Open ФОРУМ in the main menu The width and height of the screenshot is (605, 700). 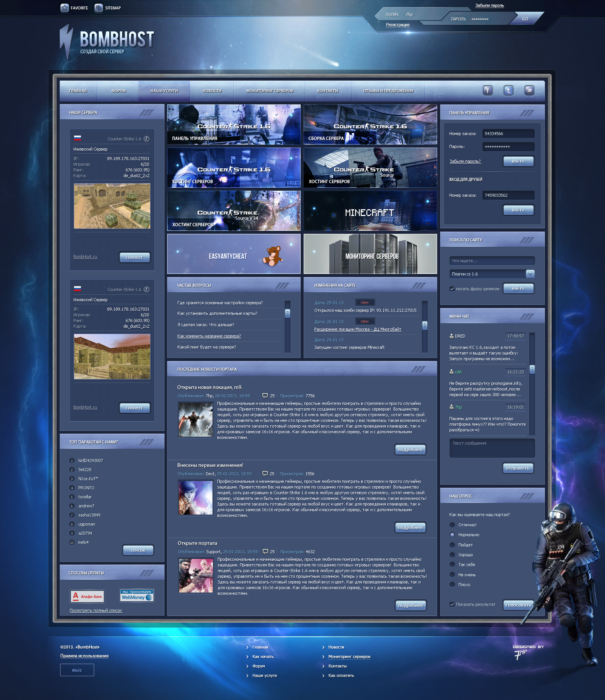118,91
